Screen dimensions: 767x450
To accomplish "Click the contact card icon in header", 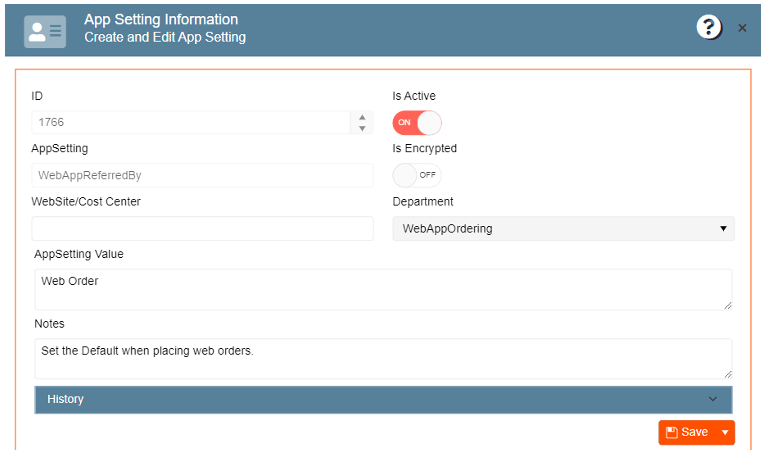I will click(x=45, y=32).
